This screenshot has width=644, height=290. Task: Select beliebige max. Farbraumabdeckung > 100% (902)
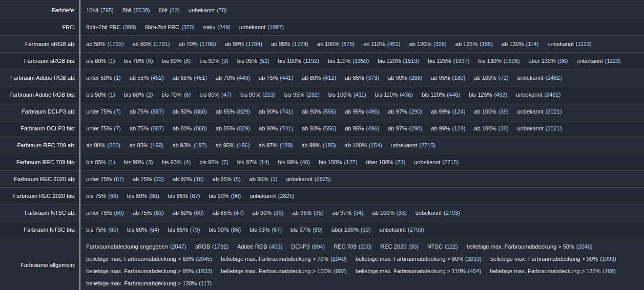[x=284, y=271]
